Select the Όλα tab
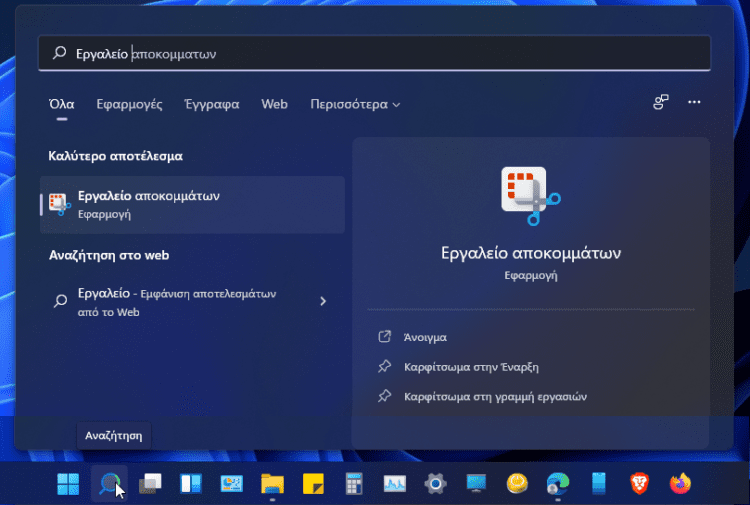The width and height of the screenshot is (750, 505). click(62, 104)
